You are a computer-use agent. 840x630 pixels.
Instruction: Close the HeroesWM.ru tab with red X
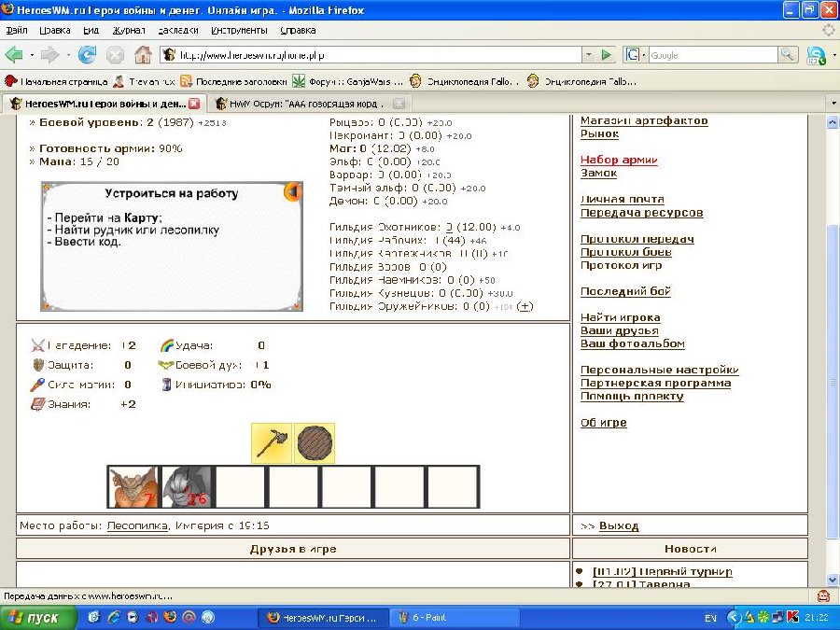[x=194, y=104]
